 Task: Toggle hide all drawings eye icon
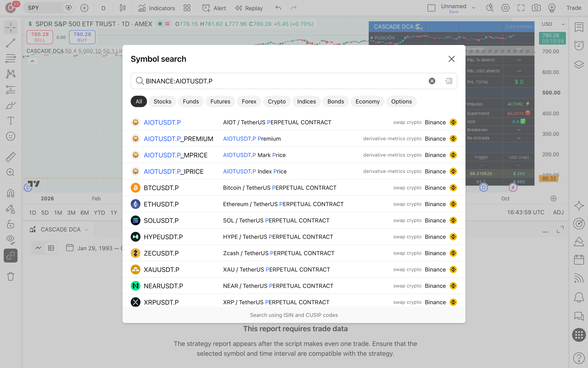(x=11, y=240)
